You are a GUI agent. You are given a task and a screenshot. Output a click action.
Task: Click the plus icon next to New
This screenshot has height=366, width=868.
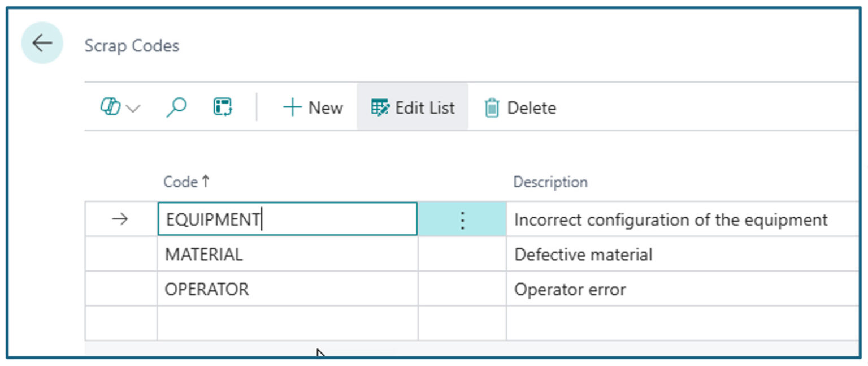point(293,107)
